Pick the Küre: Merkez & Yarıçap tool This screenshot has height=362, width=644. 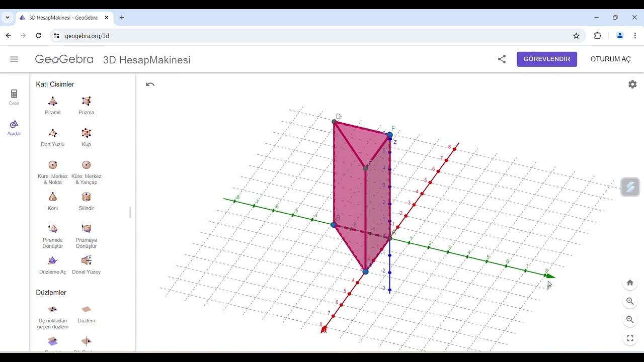pos(87,172)
